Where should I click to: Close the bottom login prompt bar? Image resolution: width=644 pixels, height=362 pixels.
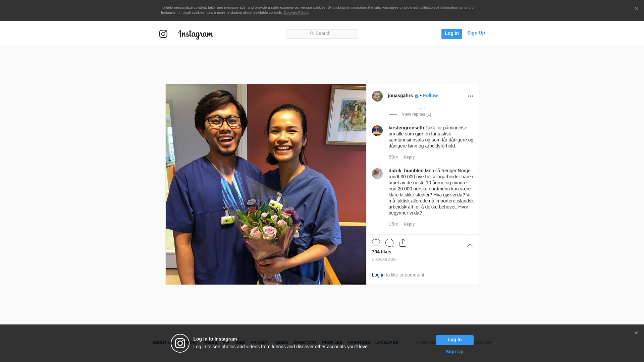pyautogui.click(x=636, y=333)
